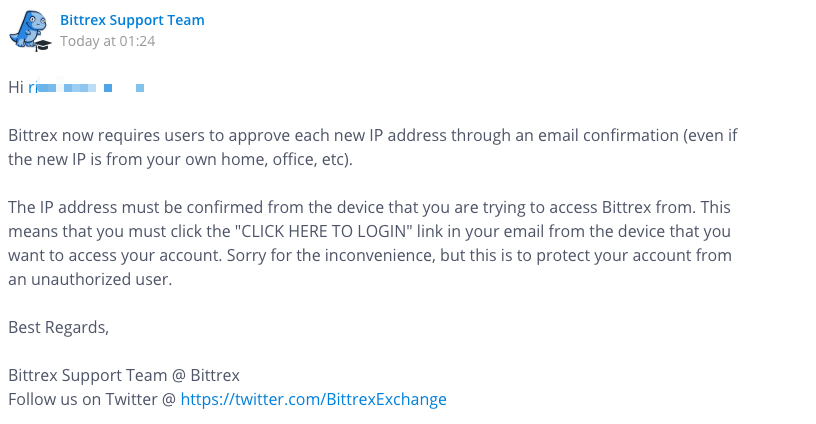This screenshot has height=424, width=816.
Task: Open the twitter.com/BittrexExchange link
Action: pyautogui.click(x=313, y=399)
